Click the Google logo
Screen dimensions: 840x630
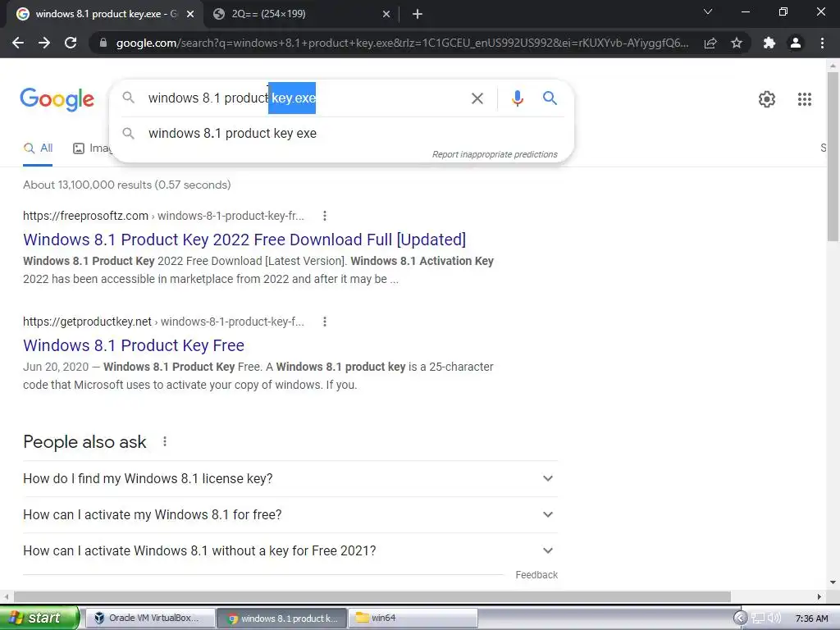coord(57,99)
